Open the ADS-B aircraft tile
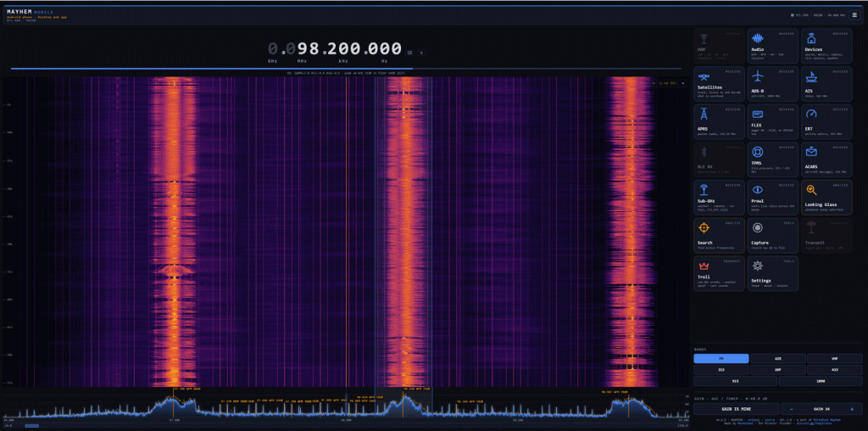Screen dimensions: 868x431 tap(772, 84)
